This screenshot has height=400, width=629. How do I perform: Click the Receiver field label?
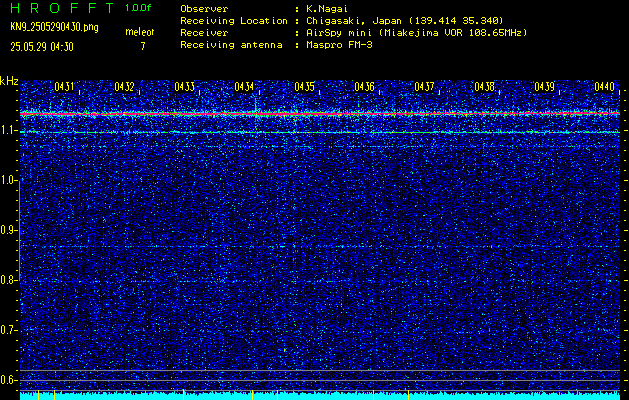coord(204,32)
